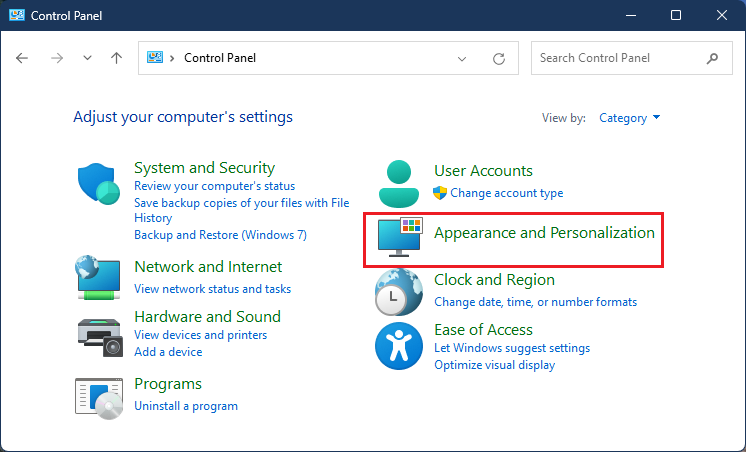Open Backup and Restore (Windows 7)

click(220, 235)
